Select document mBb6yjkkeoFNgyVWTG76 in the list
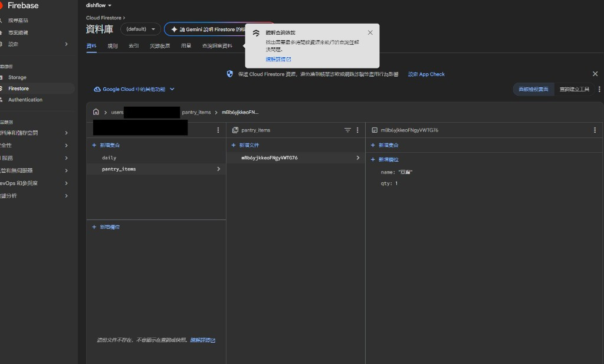This screenshot has width=604, height=364. (296, 158)
